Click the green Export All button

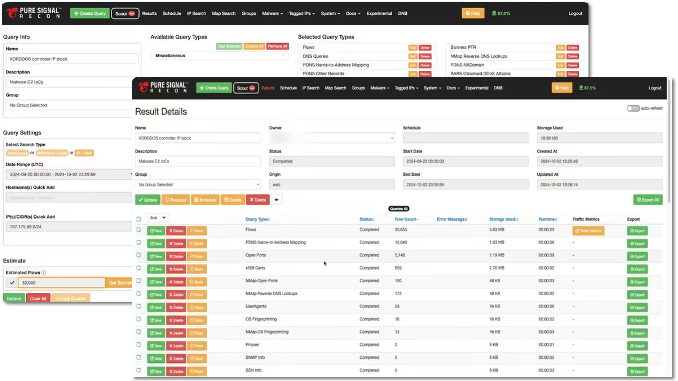pyautogui.click(x=648, y=200)
